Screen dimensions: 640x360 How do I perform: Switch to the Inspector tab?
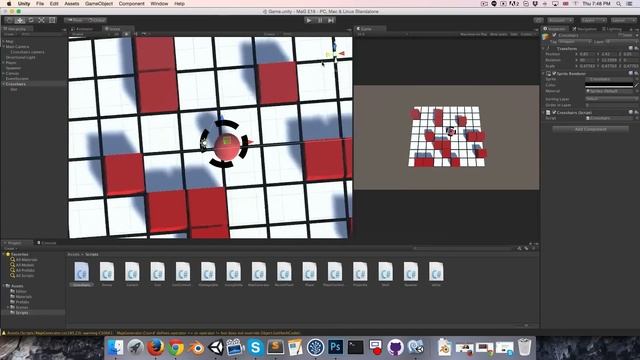(556, 29)
